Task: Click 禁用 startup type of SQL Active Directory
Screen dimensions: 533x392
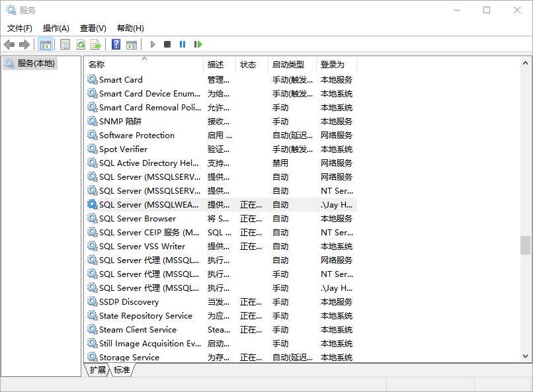Action: point(280,163)
